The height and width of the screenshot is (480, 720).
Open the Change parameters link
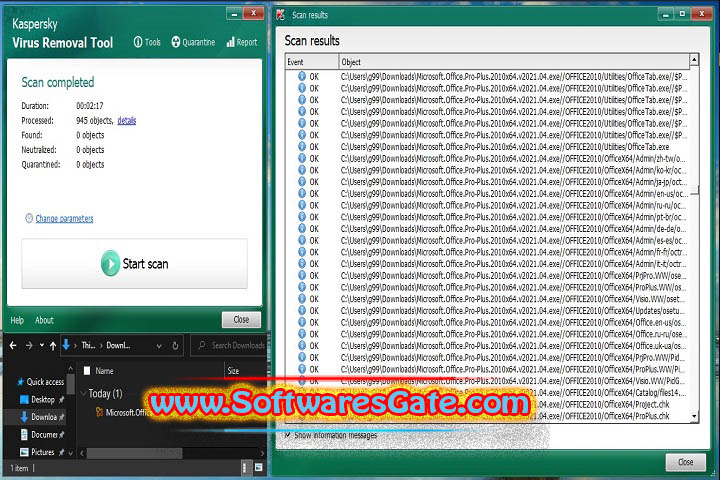(64, 218)
